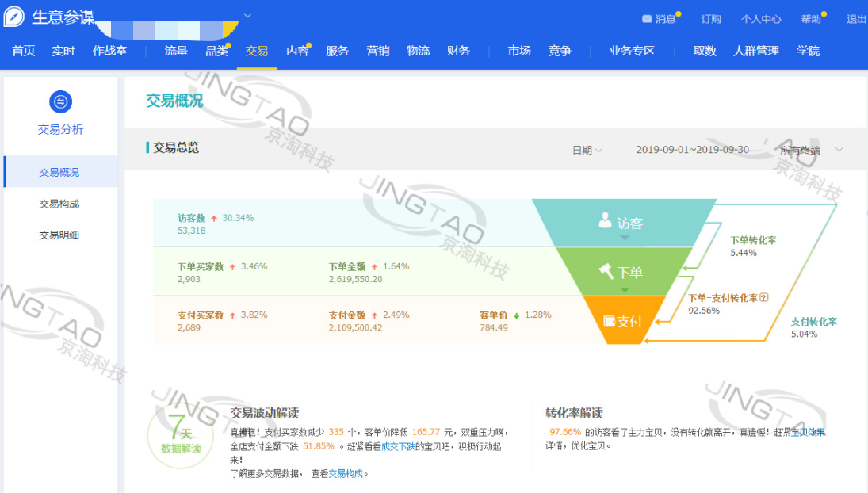Click the 下单 hammer icon in funnel
Image resolution: width=868 pixels, height=493 pixels.
click(606, 272)
